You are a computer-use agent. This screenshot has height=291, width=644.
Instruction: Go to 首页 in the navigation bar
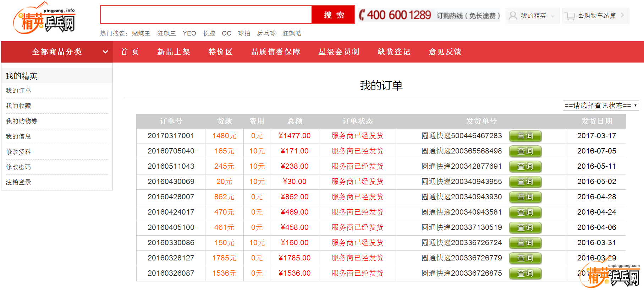[130, 52]
